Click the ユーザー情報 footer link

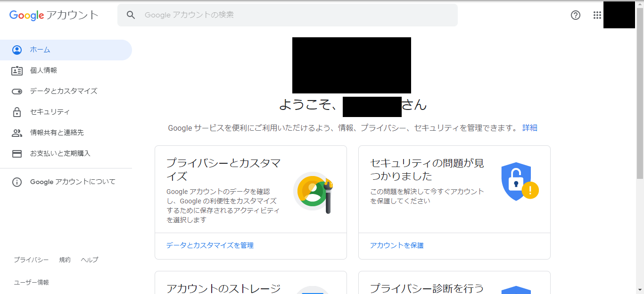32,283
